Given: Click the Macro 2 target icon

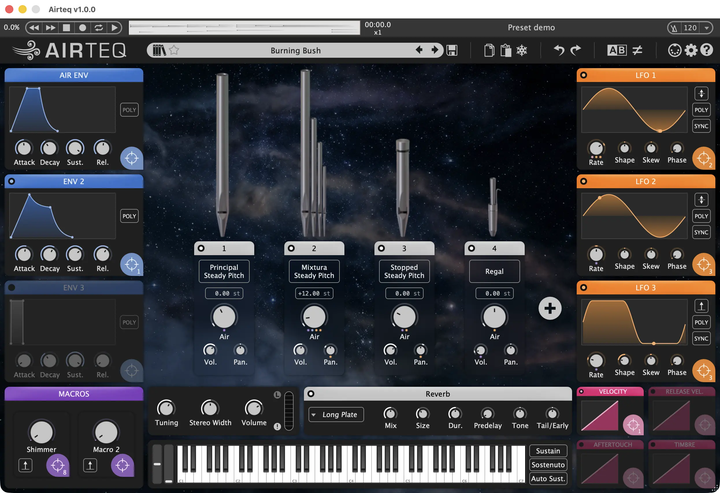Looking at the screenshot, I should (x=122, y=465).
